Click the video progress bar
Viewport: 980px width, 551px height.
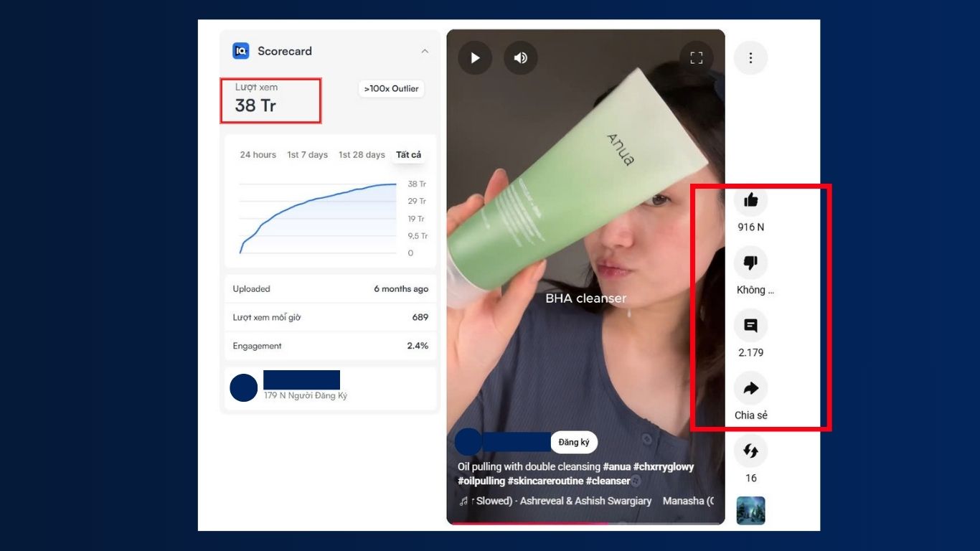(585, 523)
